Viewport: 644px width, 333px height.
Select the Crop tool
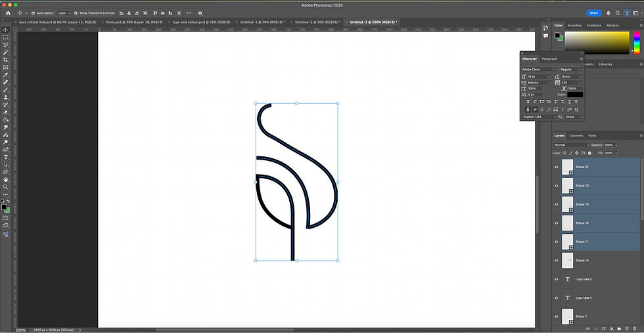point(6,60)
